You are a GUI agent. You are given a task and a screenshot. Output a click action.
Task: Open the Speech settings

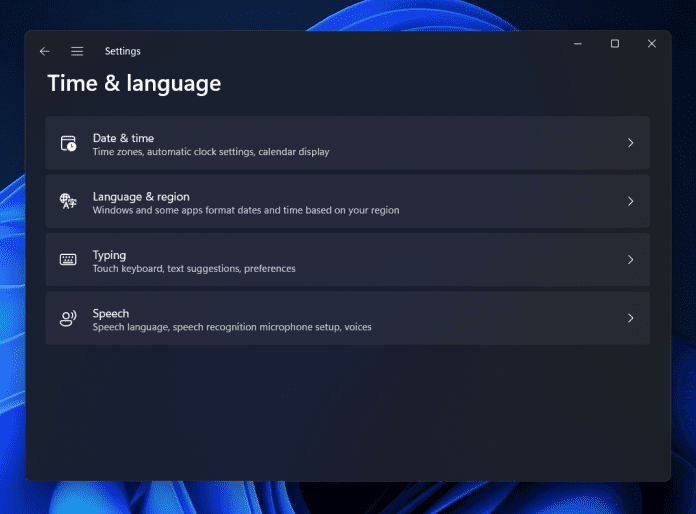[348, 318]
